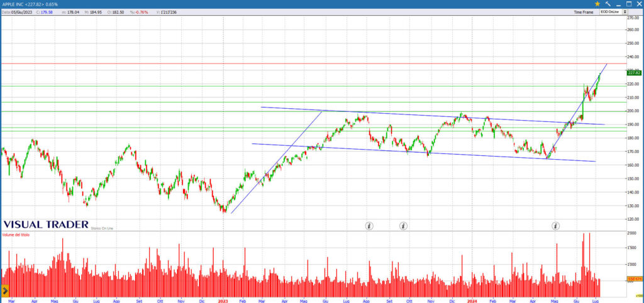Click the orange 558'474 volume tag
The image size is (644, 303).
[x=634, y=280]
